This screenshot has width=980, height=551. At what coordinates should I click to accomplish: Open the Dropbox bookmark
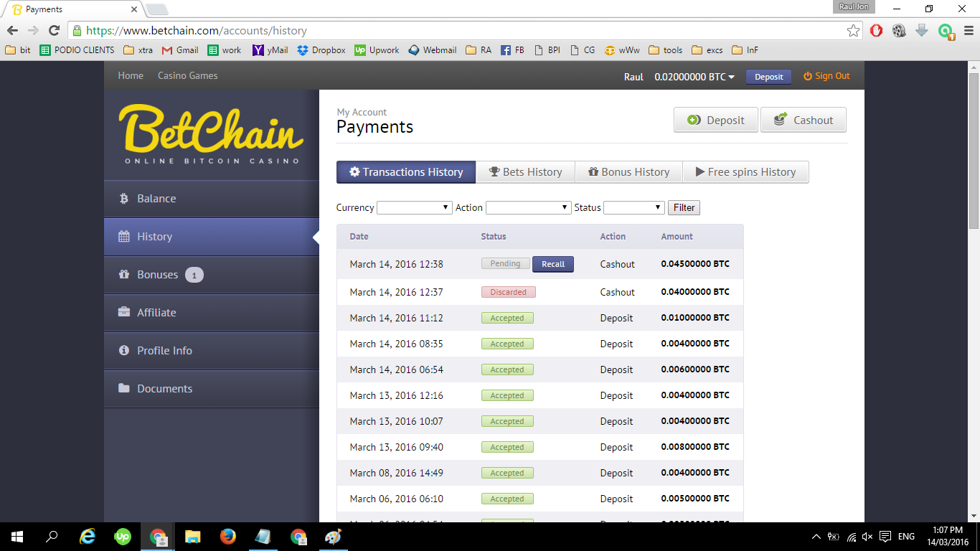(x=321, y=50)
